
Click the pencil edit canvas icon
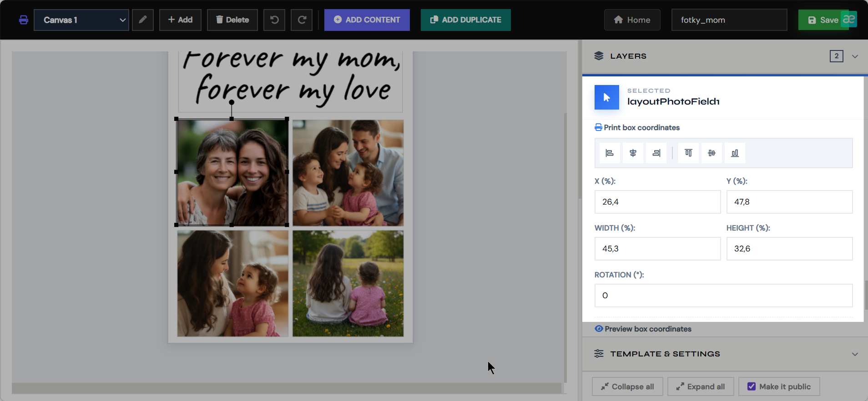(x=143, y=20)
